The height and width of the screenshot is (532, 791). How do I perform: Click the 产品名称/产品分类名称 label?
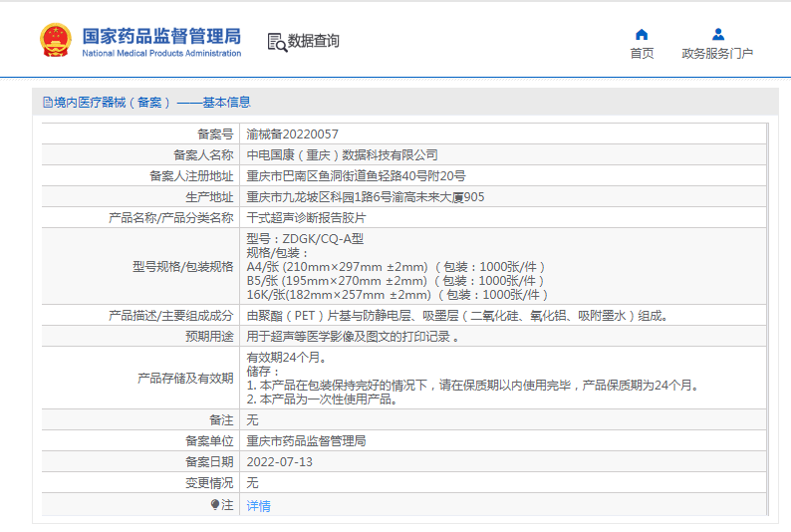[171, 218]
